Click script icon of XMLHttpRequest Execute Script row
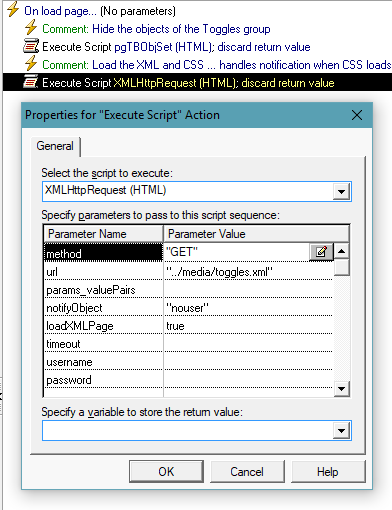This screenshot has width=392, height=510. coord(31,82)
